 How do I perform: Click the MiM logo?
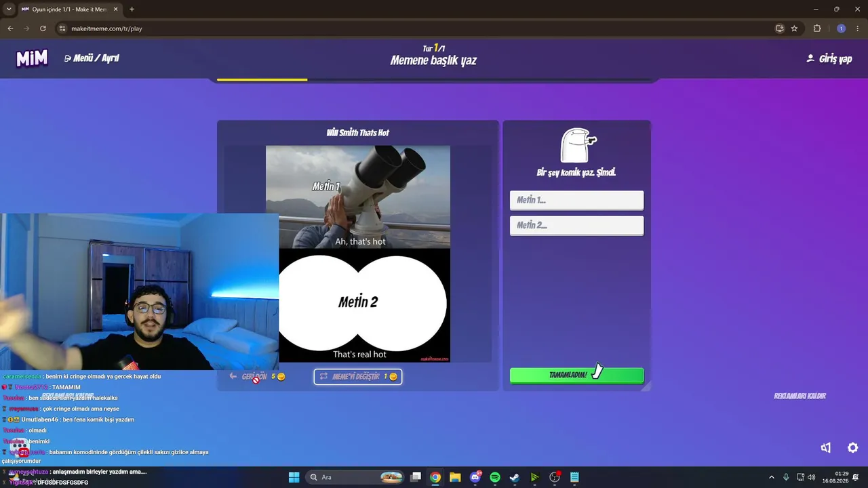[32, 58]
